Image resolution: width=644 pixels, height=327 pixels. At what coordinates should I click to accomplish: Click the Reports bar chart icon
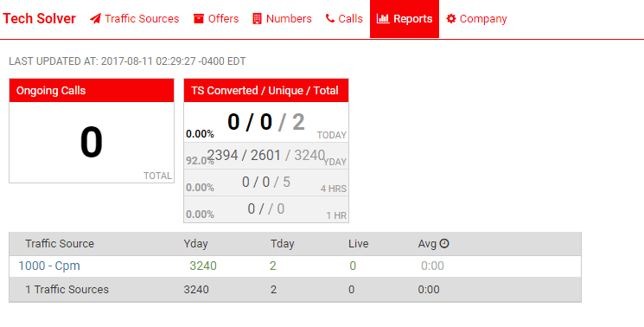pyautogui.click(x=383, y=18)
